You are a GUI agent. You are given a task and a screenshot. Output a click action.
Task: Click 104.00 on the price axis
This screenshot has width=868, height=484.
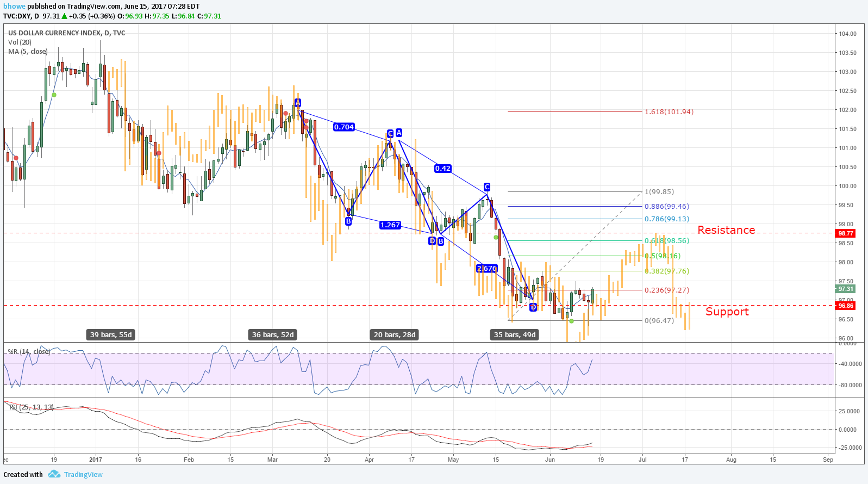coord(847,34)
